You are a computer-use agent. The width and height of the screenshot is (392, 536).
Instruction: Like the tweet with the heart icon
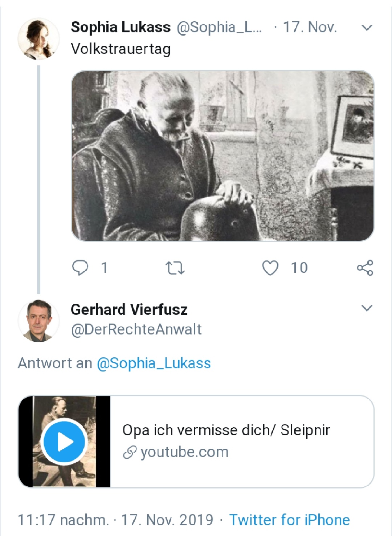tap(270, 268)
